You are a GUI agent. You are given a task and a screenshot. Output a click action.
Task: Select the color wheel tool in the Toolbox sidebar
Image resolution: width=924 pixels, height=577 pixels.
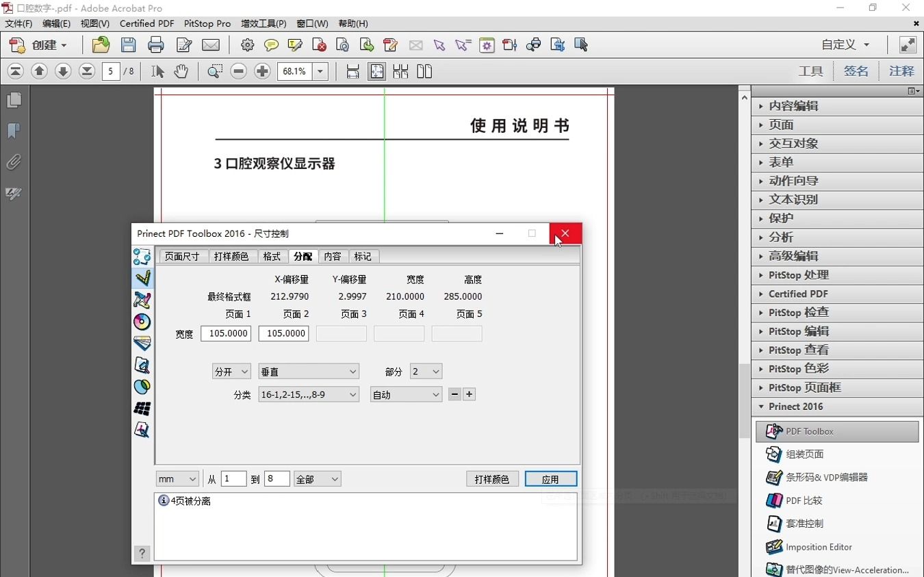point(142,322)
